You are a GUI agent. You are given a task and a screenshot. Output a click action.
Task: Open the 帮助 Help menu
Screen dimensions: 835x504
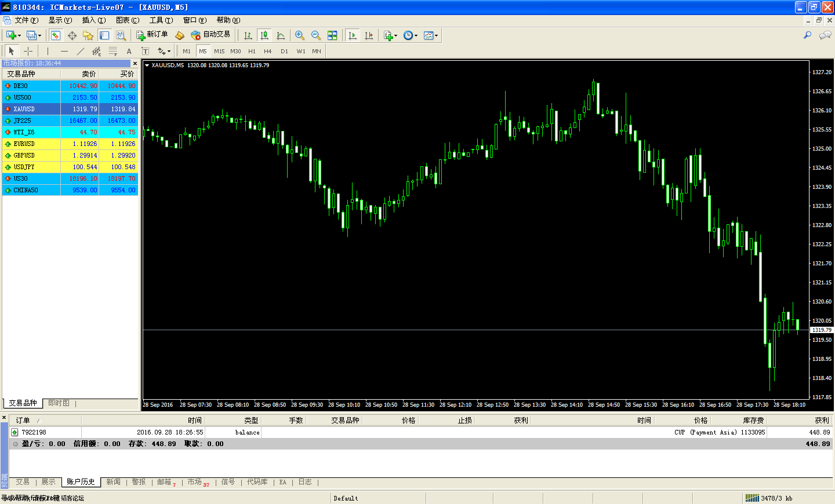click(x=228, y=20)
